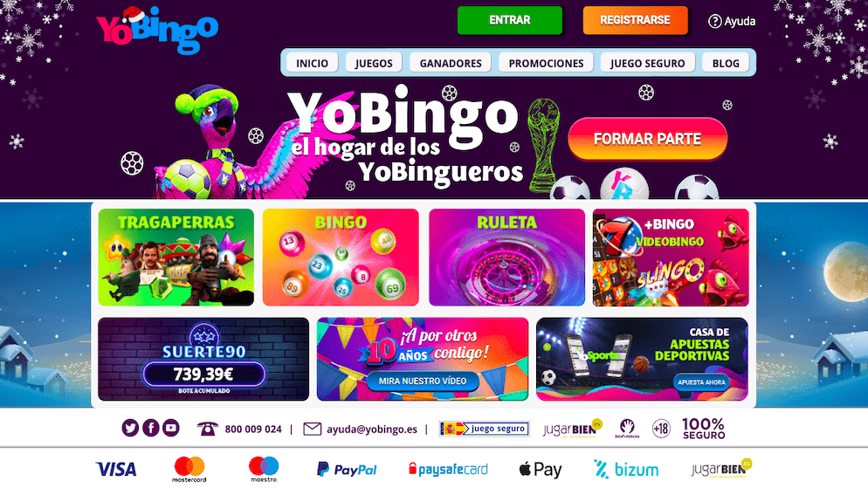868x488 pixels.
Task: Open the JUEGOS menu item
Action: tap(374, 63)
